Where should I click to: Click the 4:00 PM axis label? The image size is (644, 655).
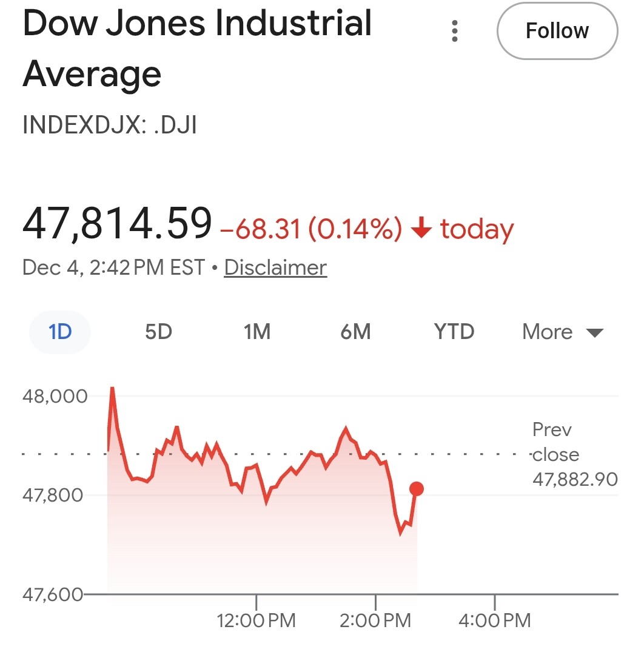pos(495,620)
